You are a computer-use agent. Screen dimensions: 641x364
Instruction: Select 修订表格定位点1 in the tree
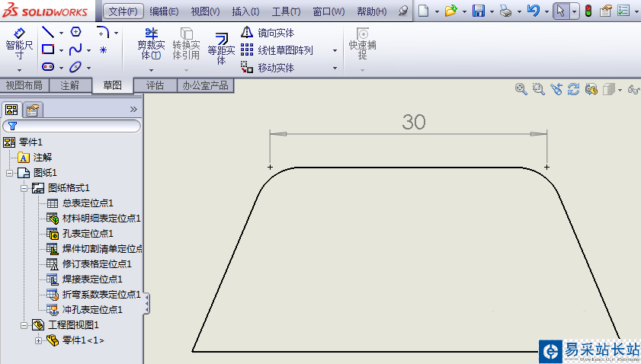coord(89,264)
